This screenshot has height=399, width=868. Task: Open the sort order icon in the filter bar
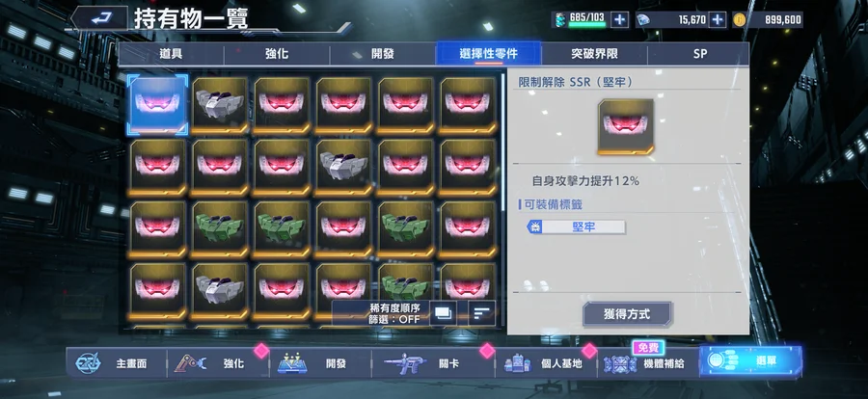(x=481, y=313)
